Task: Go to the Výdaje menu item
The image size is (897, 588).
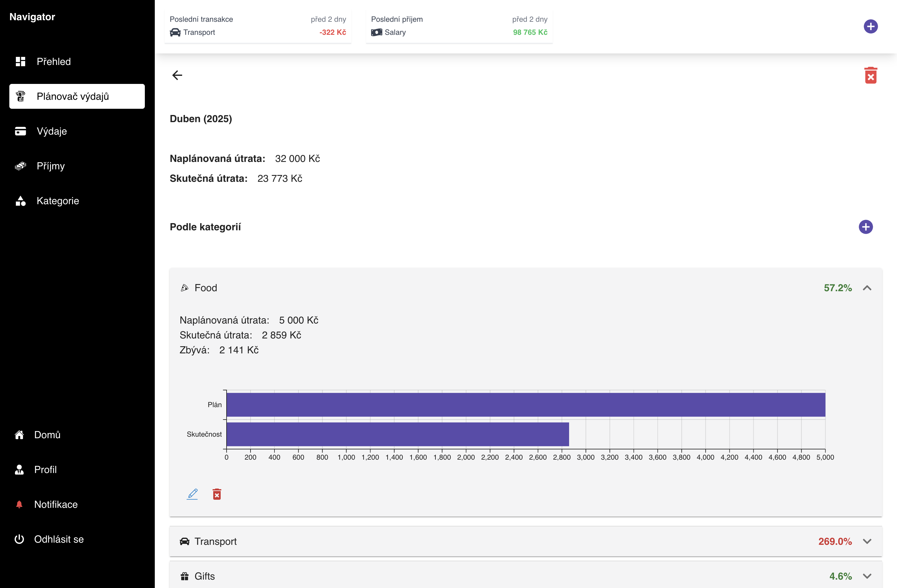Action: pos(52,131)
